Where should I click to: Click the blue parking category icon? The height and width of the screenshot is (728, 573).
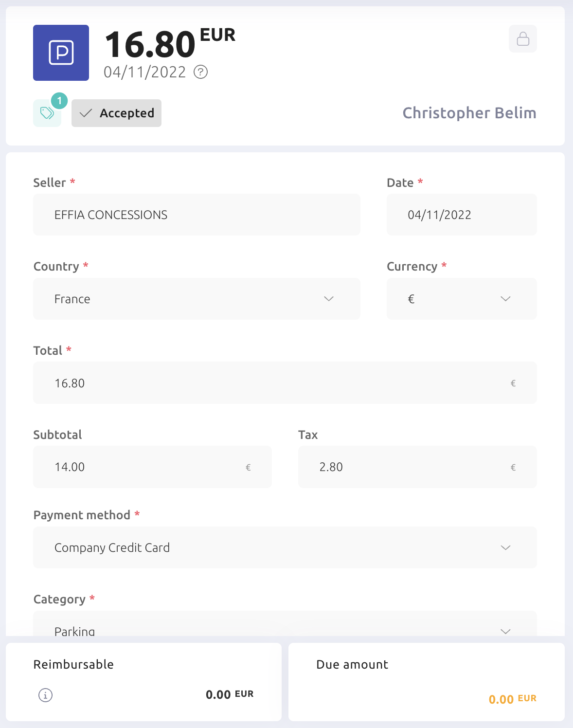point(61,53)
